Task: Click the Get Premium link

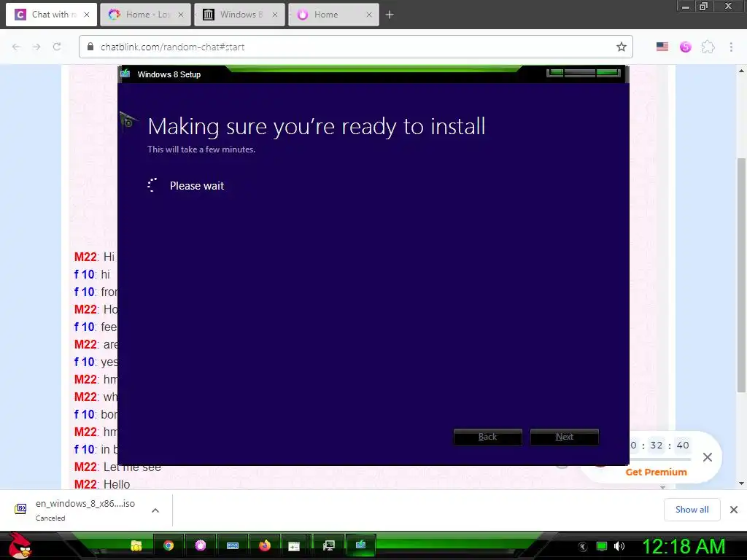Action: click(656, 472)
